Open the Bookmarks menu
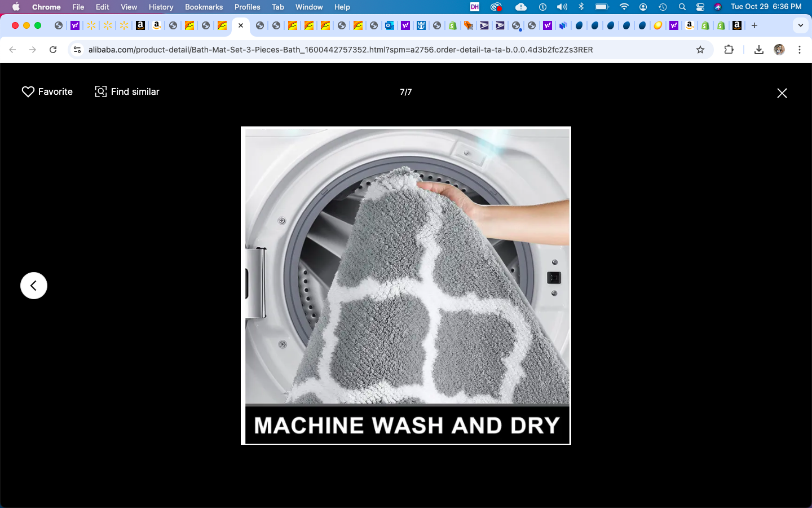The image size is (812, 508). pos(204,7)
